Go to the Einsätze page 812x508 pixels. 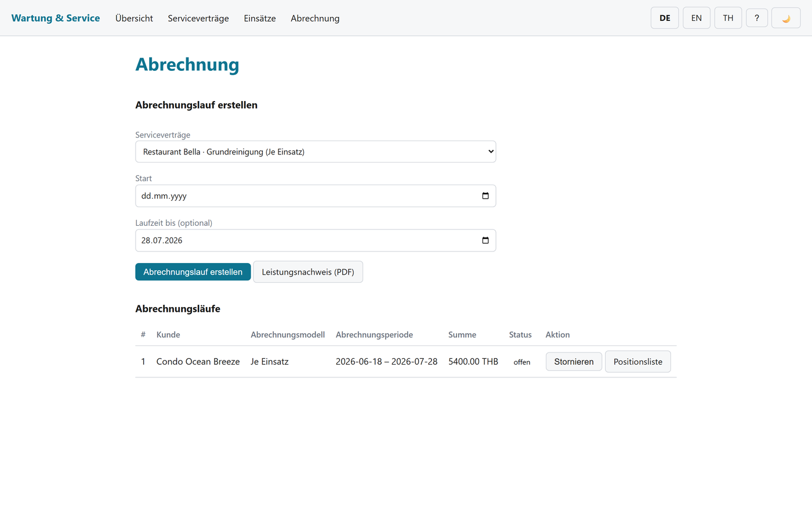(260, 18)
